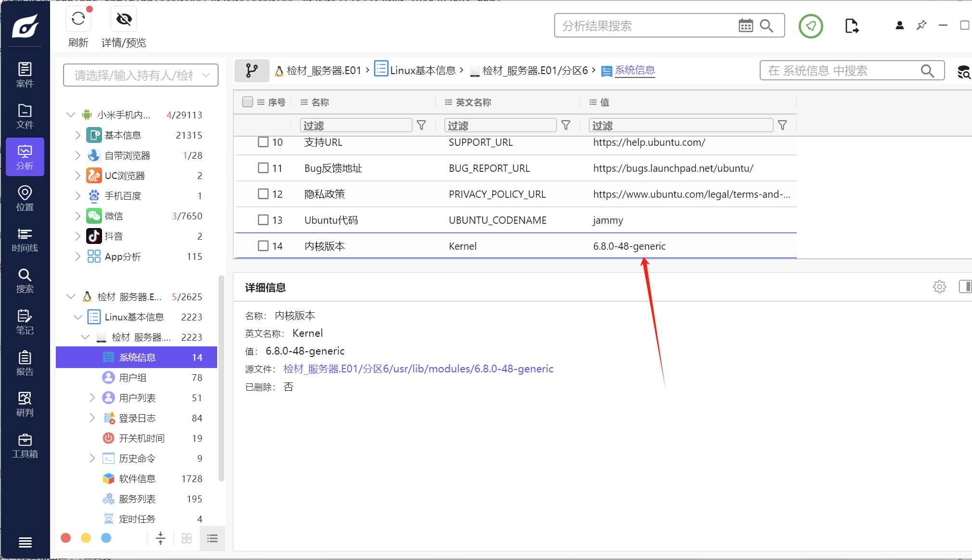Image resolution: width=972 pixels, height=560 pixels.
Task: Click the red color tag dot
Action: coord(66,538)
